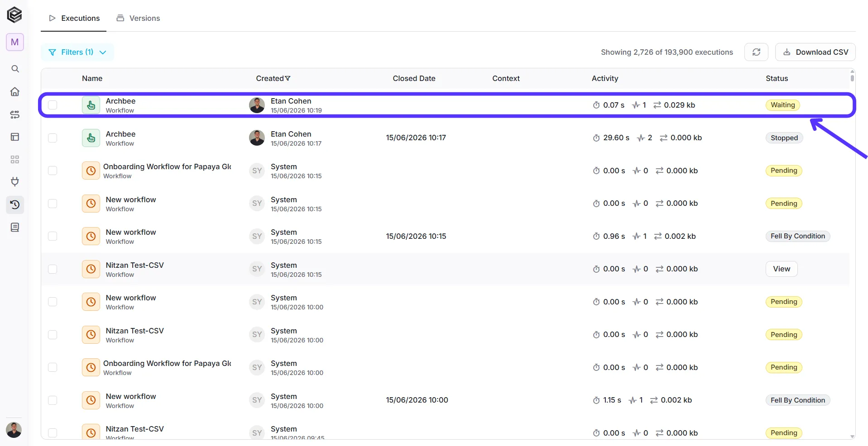Select checkbox for Fell By Condition 10:15 row
Screen dimensions: 868x446
click(53, 236)
